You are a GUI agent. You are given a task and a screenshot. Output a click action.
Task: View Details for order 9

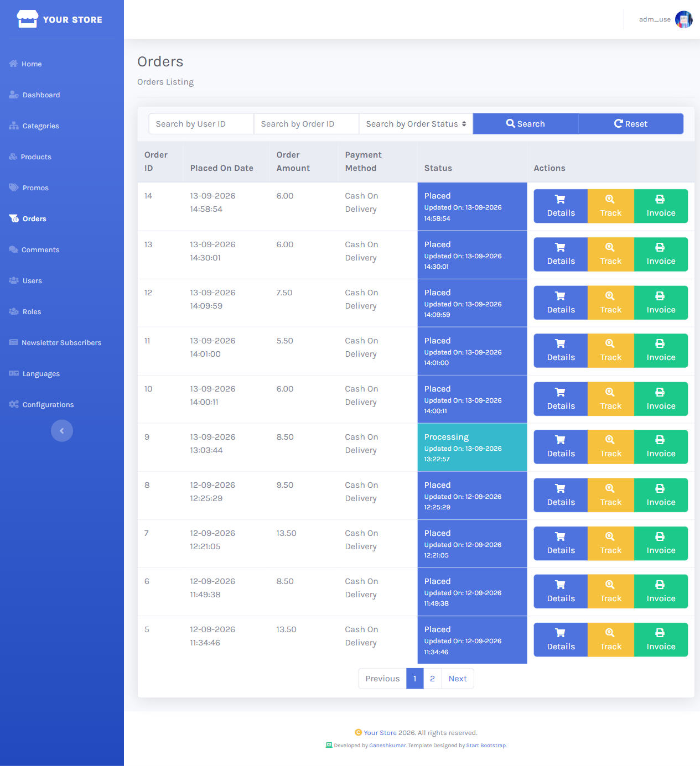click(561, 447)
